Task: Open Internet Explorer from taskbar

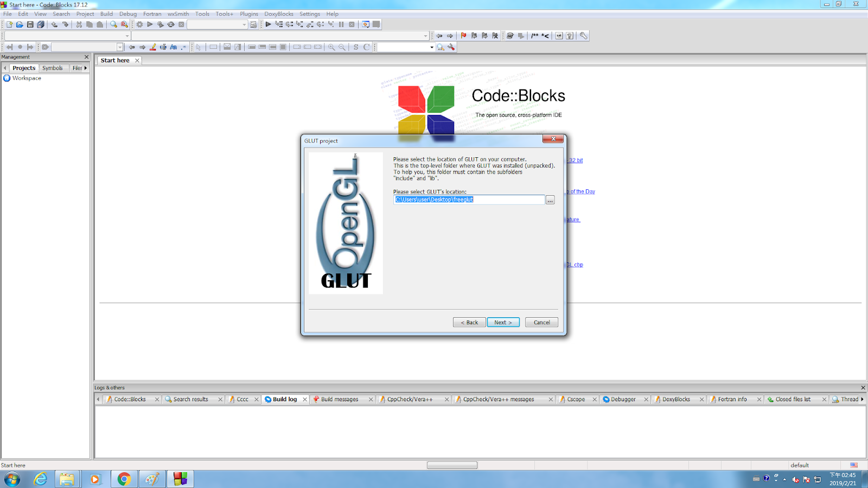Action: pos(40,479)
